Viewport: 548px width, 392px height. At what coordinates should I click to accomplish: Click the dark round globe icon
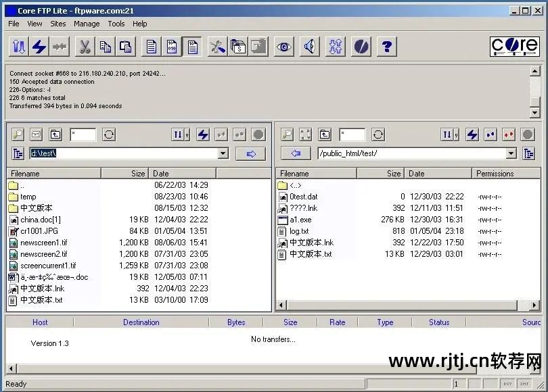pos(361,47)
